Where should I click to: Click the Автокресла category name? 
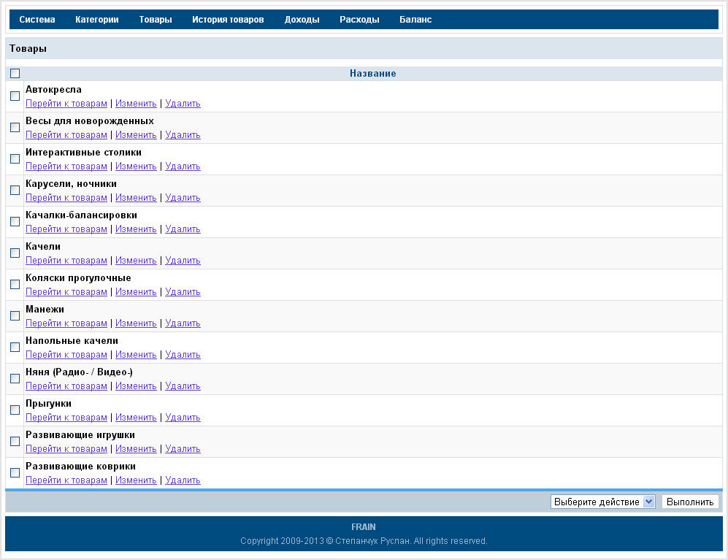tap(53, 90)
